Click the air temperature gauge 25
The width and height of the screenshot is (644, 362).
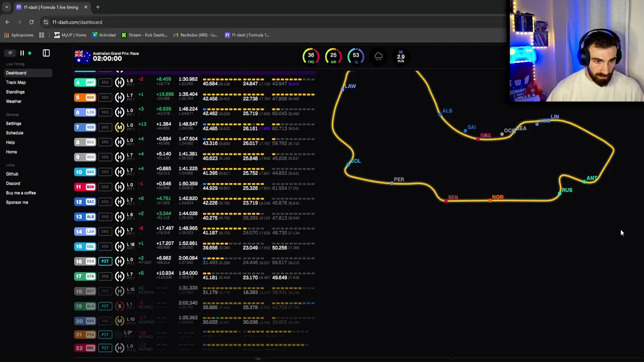333,56
